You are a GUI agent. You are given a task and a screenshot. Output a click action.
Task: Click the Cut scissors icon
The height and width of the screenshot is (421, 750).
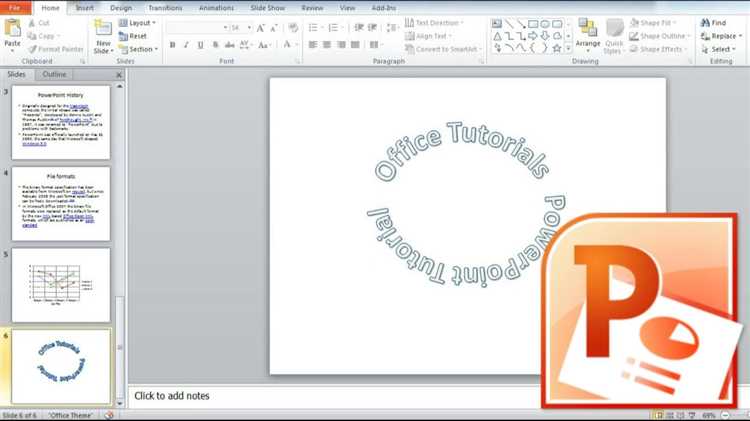(31, 22)
